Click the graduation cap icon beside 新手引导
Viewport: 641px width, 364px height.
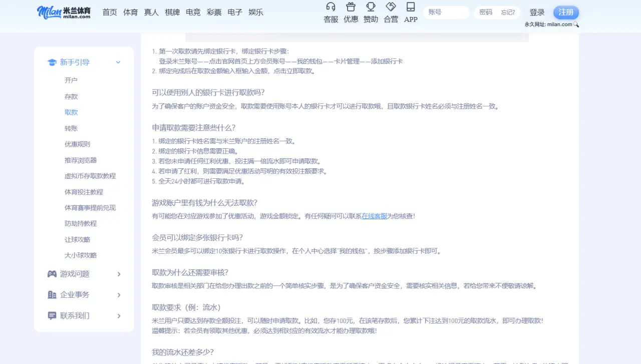52,62
